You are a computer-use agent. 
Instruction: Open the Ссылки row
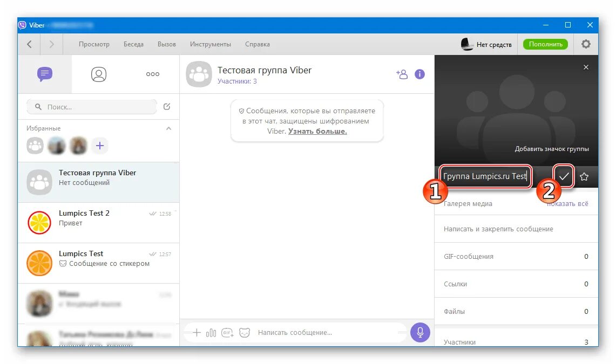516,284
